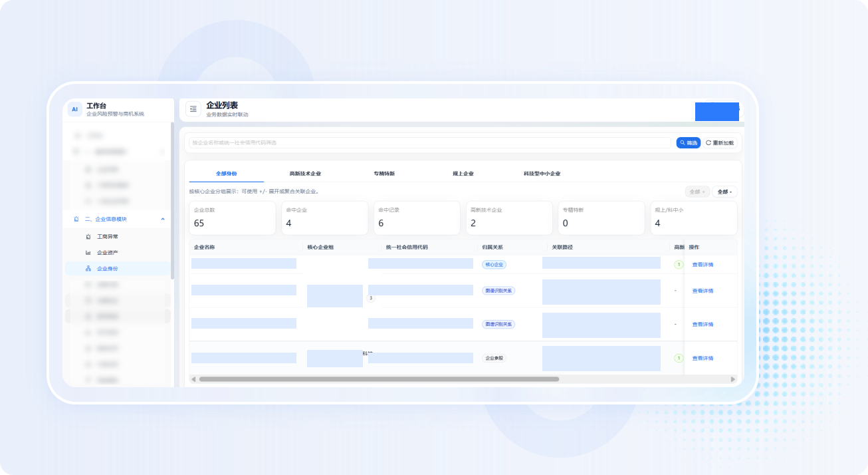Open 工商异常 via its alarm icon
This screenshot has width=868, height=475.
click(88, 237)
